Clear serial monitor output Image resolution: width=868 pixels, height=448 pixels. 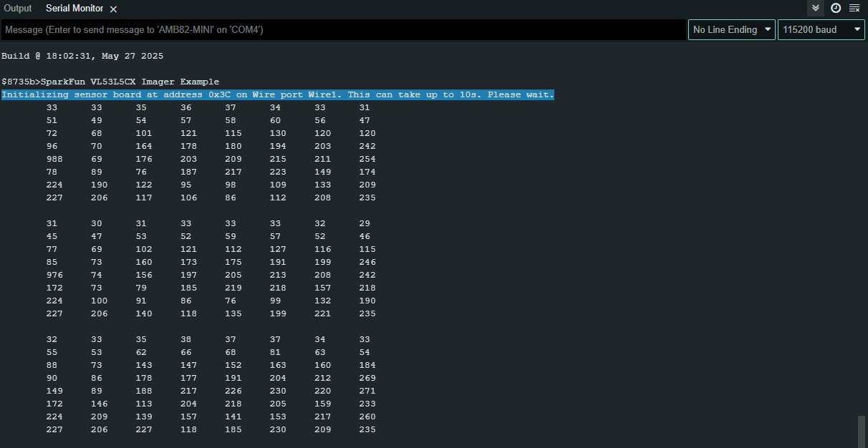[854, 8]
